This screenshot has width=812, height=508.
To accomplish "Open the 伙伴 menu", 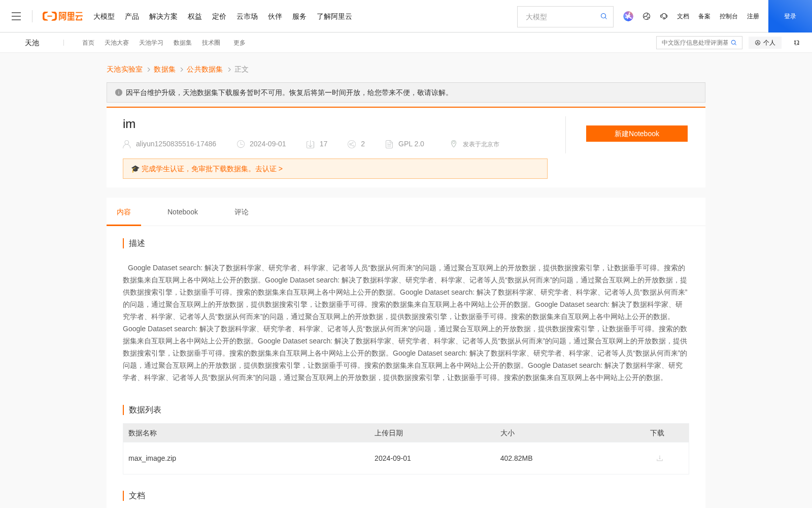I will click(x=275, y=16).
